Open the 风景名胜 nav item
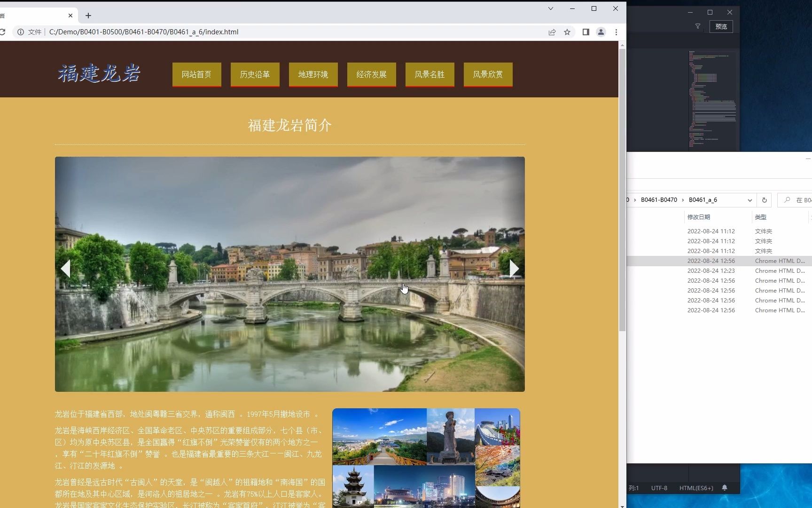 (430, 74)
